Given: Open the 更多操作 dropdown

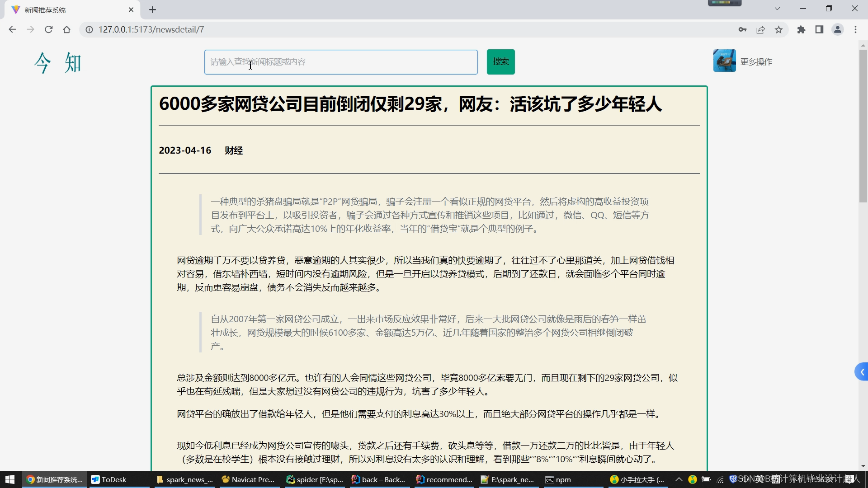Looking at the screenshot, I should pos(756,62).
